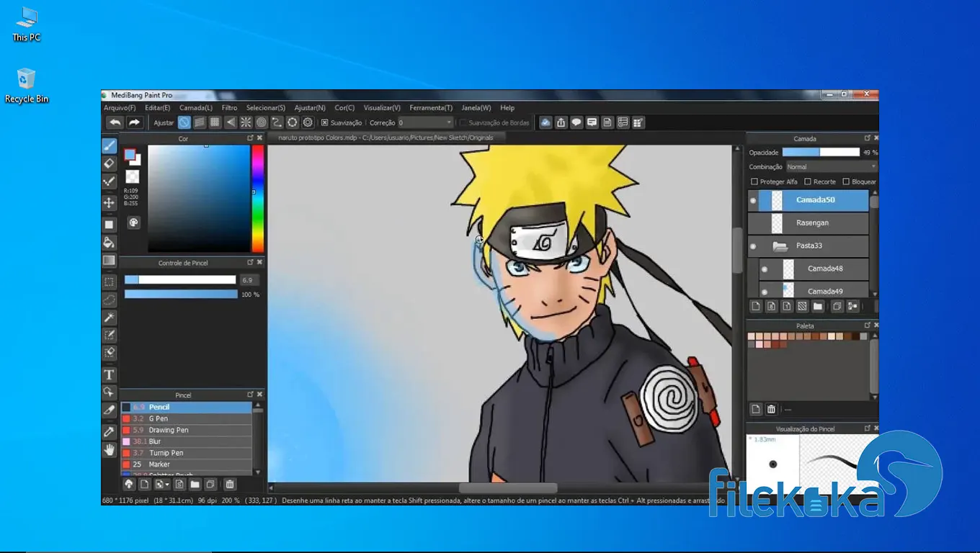Toggle the Suavização checkbox
The width and height of the screenshot is (980, 553).
coord(324,122)
